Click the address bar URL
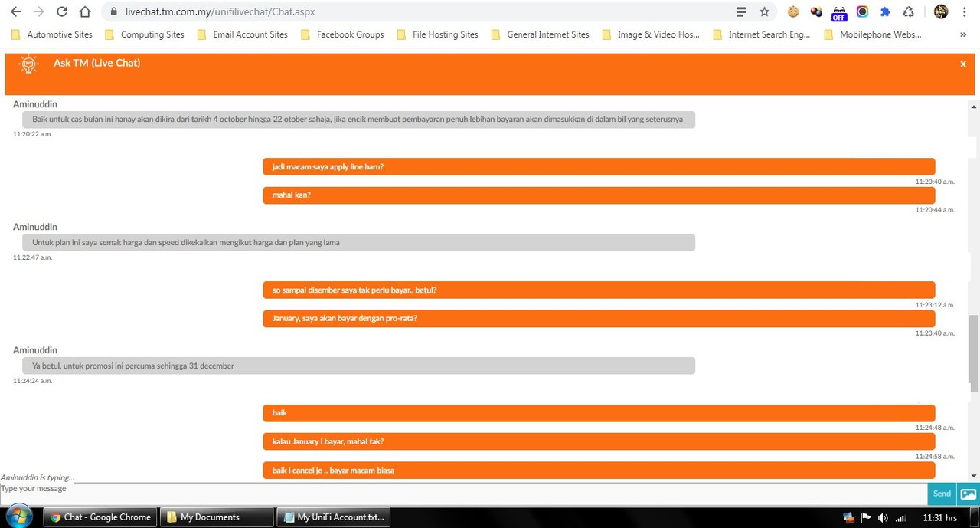This screenshot has width=980, height=528. [220, 12]
